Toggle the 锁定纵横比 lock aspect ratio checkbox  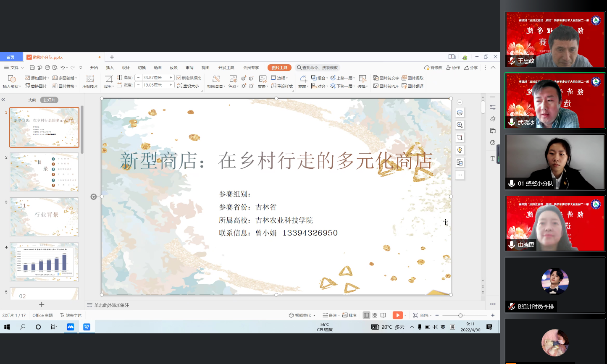[179, 78]
